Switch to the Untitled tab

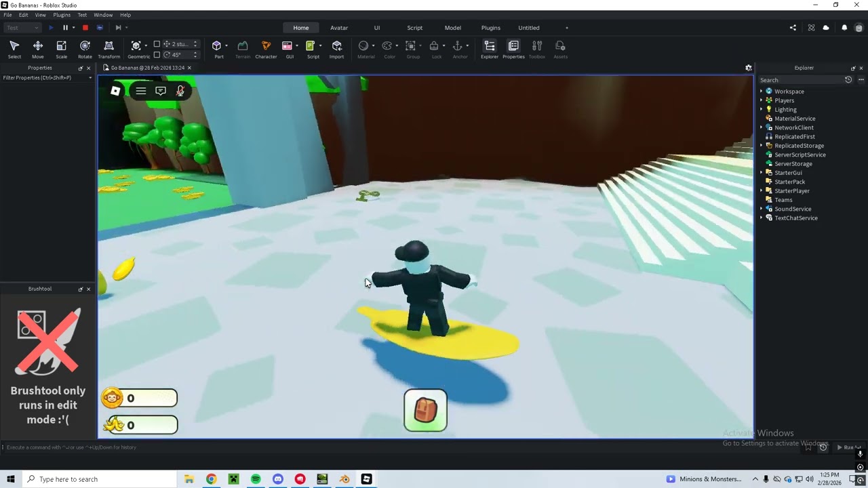coord(529,28)
